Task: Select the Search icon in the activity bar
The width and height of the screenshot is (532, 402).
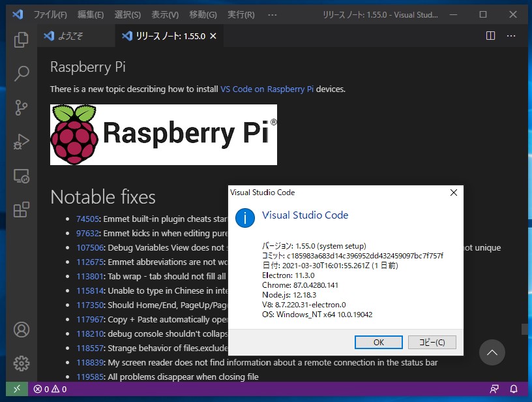Action: click(x=21, y=73)
